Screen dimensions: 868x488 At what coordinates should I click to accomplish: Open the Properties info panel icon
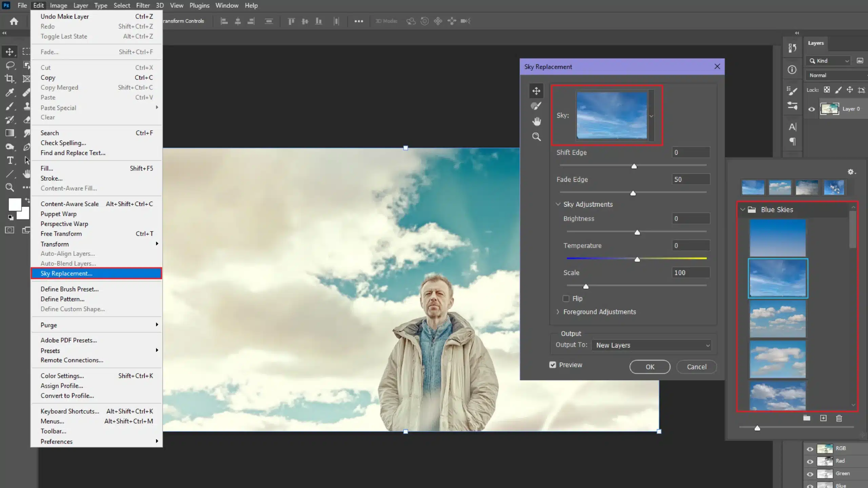(x=792, y=70)
